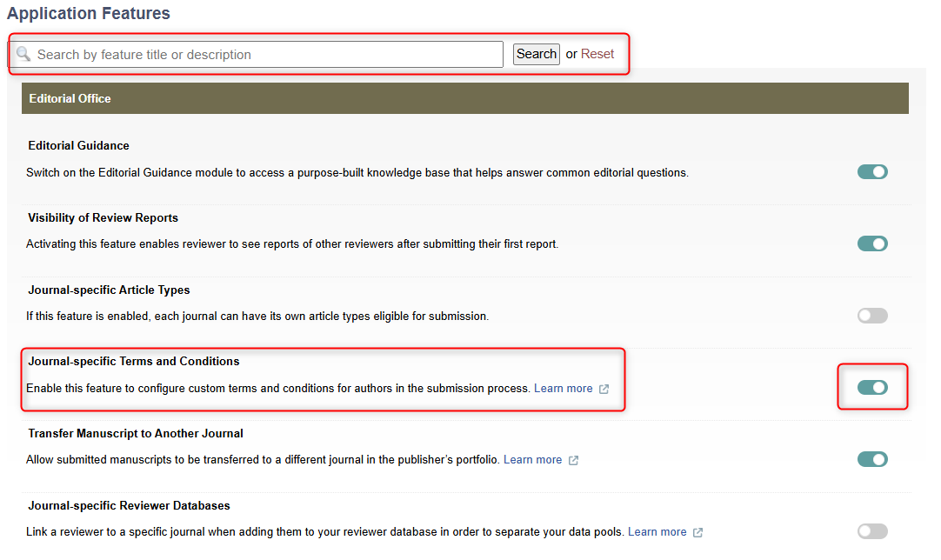Click the Journal-specific Article Types title
Screen dimensions: 941x560
[x=109, y=290]
